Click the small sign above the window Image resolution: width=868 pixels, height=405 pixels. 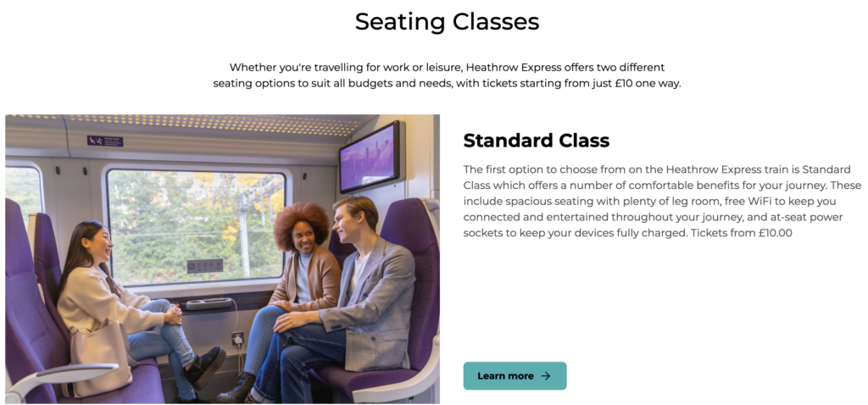[105, 141]
